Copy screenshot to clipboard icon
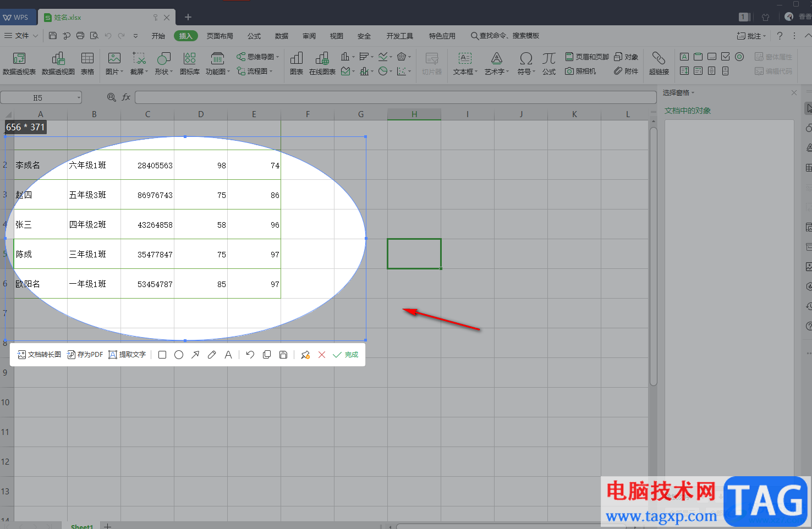Screen dimensions: 812x529 267,355
